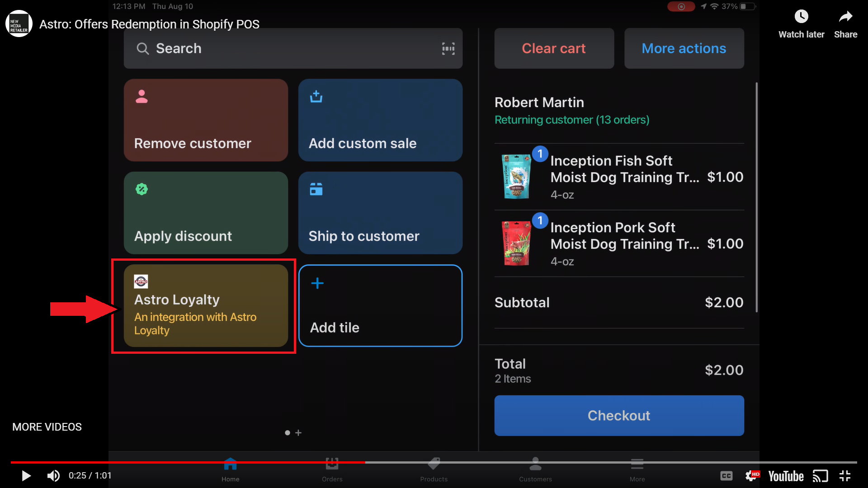868x488 pixels.
Task: Open More actions menu
Action: 684,48
